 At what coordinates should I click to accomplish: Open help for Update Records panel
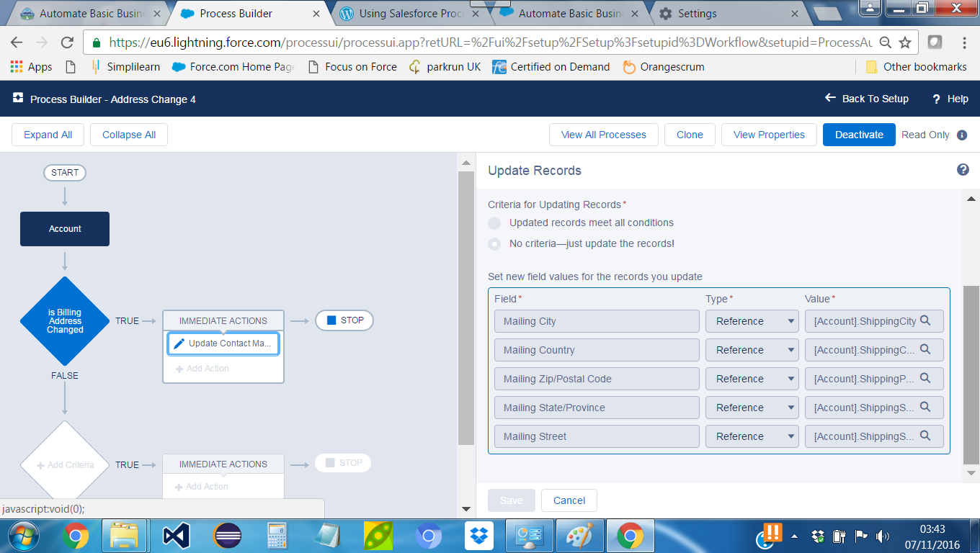[963, 170]
